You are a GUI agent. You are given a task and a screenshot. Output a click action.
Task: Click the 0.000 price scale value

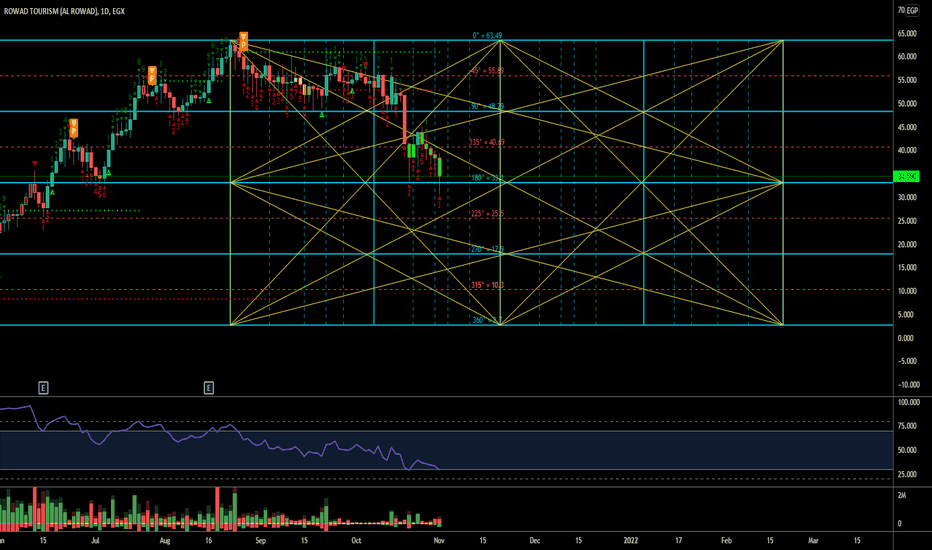906,338
